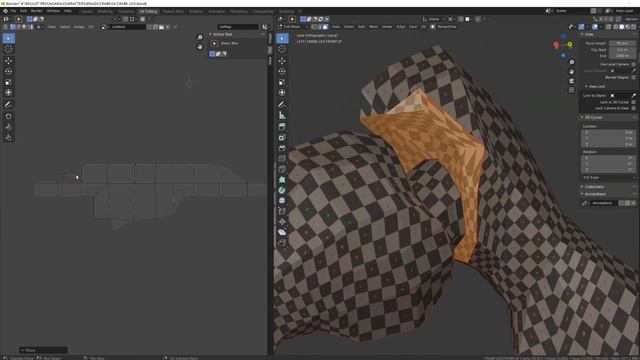Switch to the UV Editing workspace tab
This screenshot has width=640, height=360.
point(148,11)
